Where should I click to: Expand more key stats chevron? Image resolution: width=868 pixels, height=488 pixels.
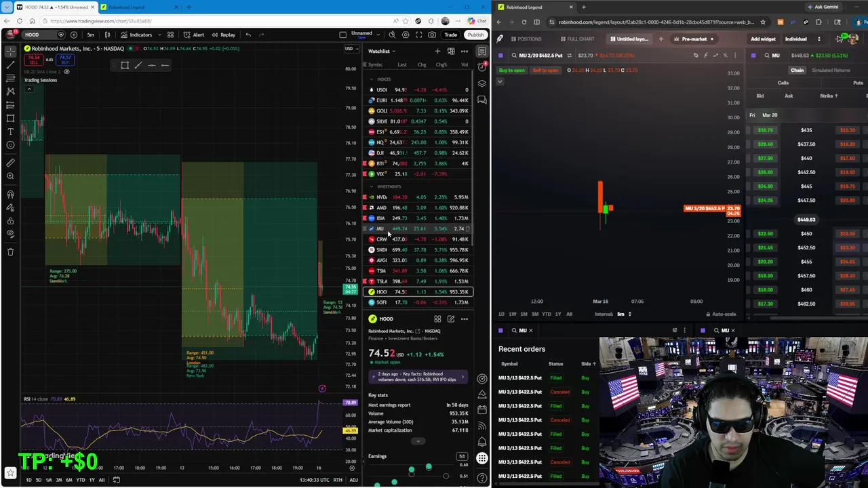tap(418, 441)
